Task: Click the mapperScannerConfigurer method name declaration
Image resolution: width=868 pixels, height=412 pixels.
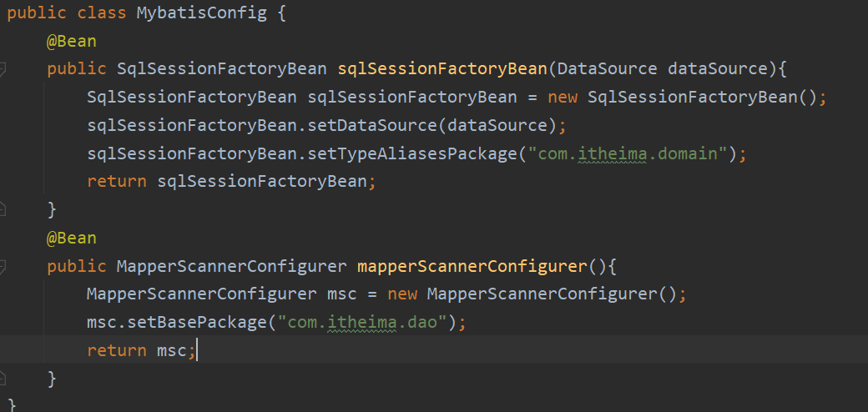Action: (472, 266)
